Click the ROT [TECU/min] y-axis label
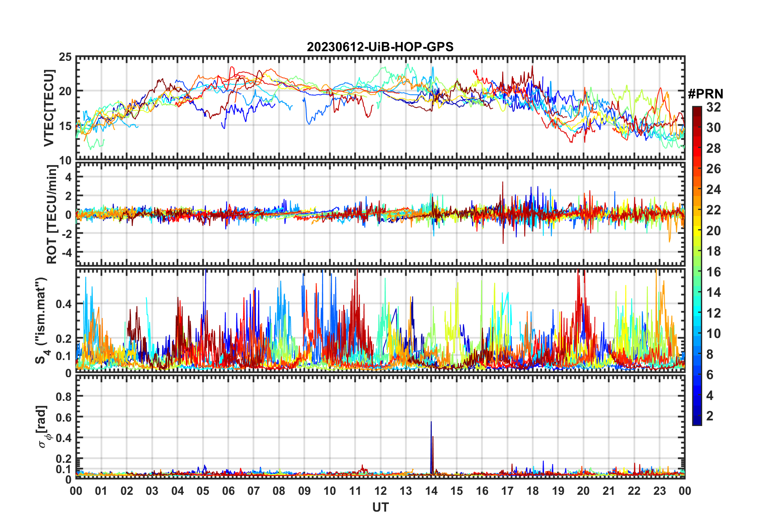 point(52,214)
